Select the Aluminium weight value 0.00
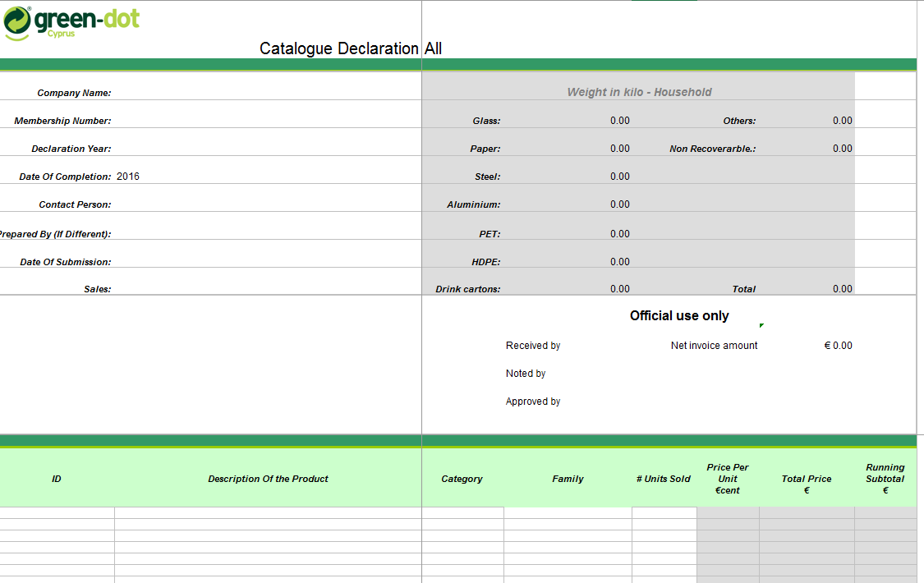Screen dimensions: 924x583 [620, 204]
